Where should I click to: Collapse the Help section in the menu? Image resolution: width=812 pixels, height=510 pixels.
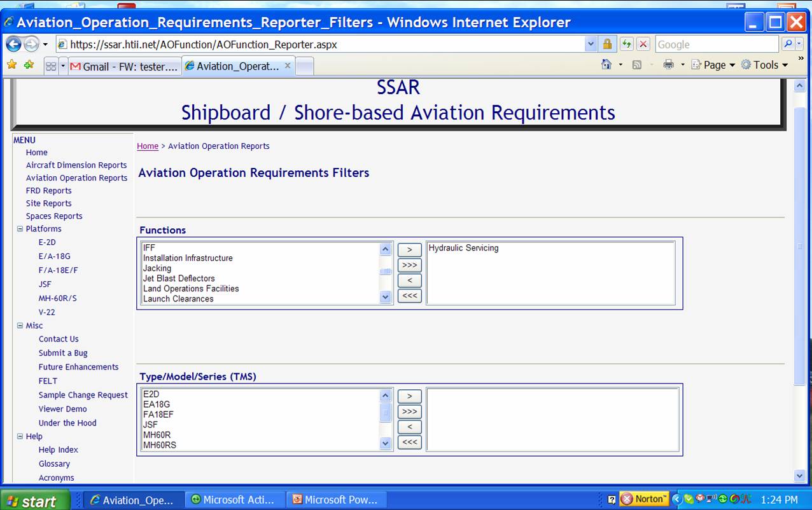[x=20, y=436]
